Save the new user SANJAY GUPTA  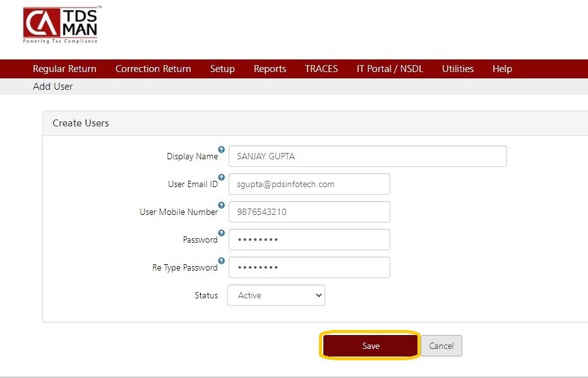(369, 345)
